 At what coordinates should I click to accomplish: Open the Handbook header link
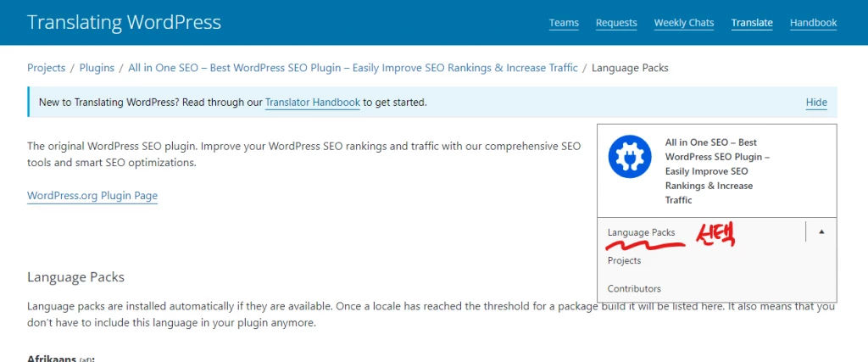[813, 23]
